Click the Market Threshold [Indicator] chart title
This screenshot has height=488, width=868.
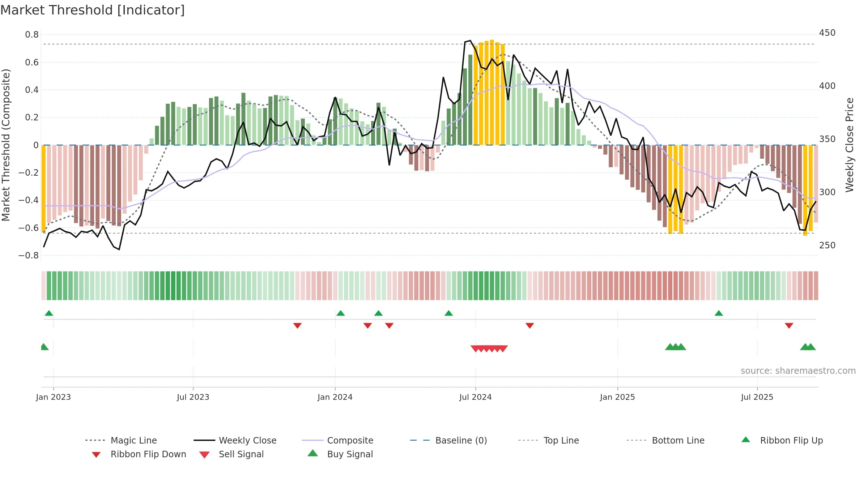click(93, 10)
